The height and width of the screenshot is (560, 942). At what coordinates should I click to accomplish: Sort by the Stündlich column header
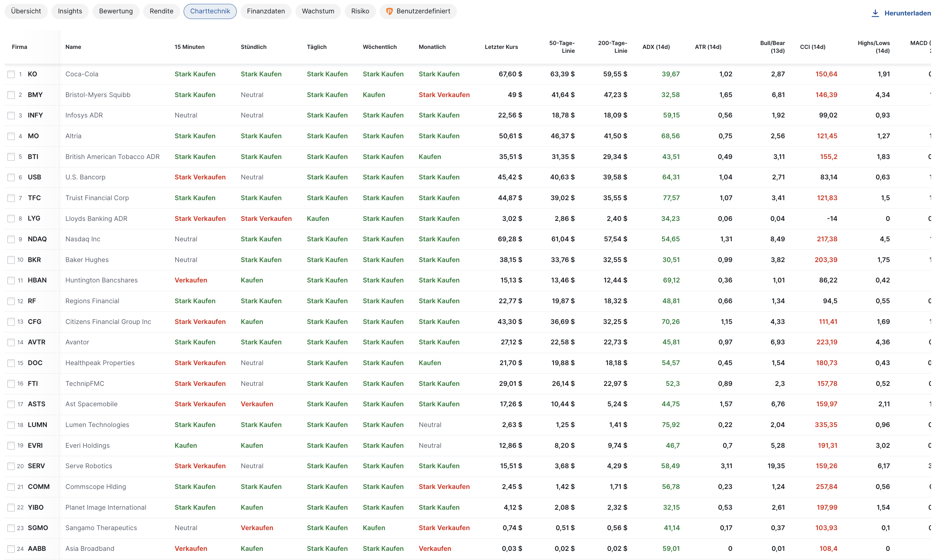(254, 47)
